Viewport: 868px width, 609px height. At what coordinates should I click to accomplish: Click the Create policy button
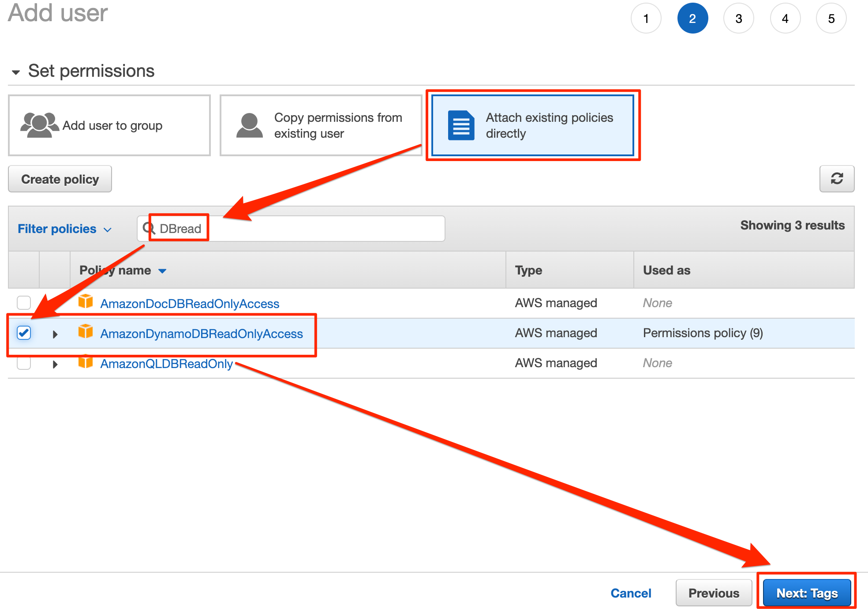pyautogui.click(x=60, y=179)
